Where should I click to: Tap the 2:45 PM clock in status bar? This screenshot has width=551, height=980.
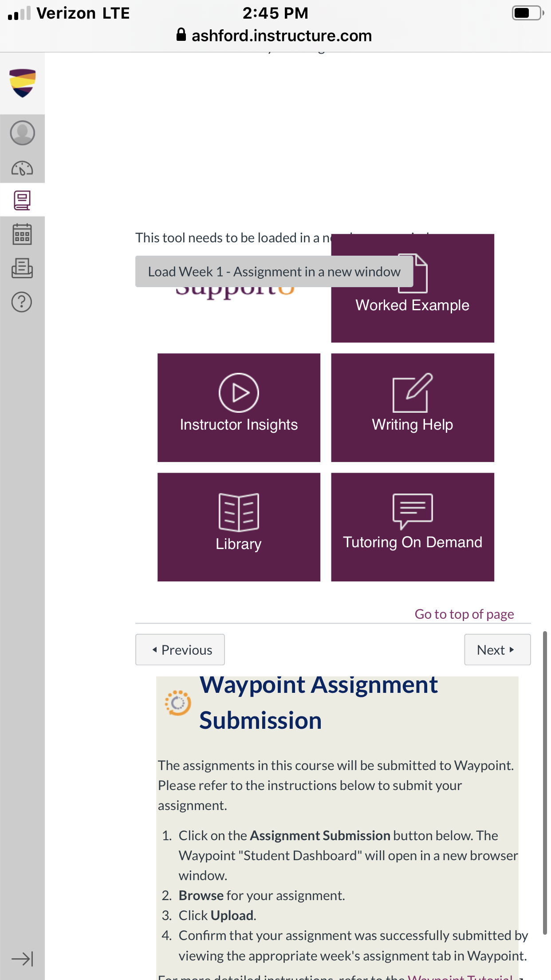tap(275, 13)
